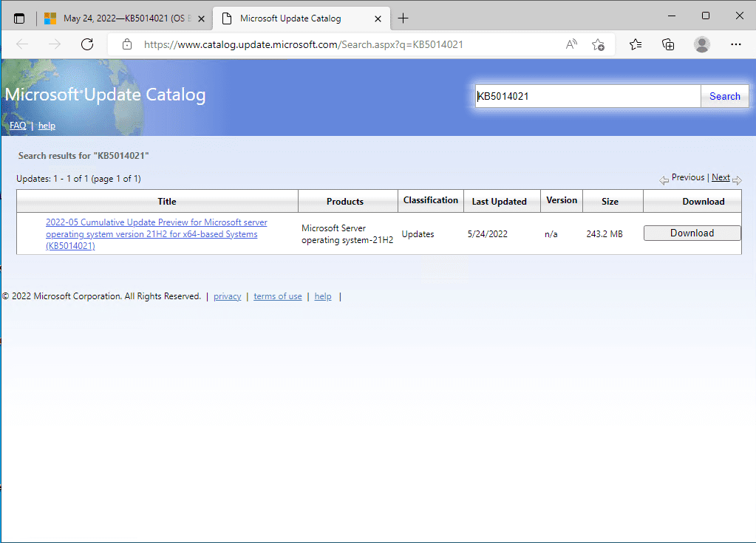Open the tab actions menu icon
Screen dimensions: 756x543
point(19,18)
